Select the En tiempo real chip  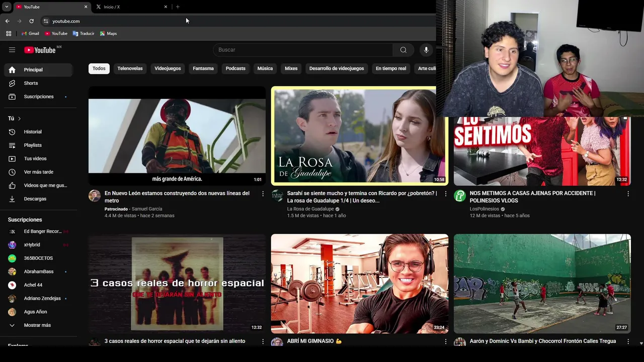pos(391,68)
